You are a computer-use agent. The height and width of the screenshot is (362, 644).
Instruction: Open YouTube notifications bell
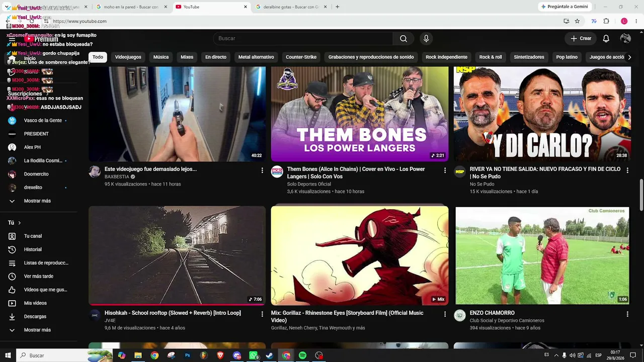[x=606, y=39]
